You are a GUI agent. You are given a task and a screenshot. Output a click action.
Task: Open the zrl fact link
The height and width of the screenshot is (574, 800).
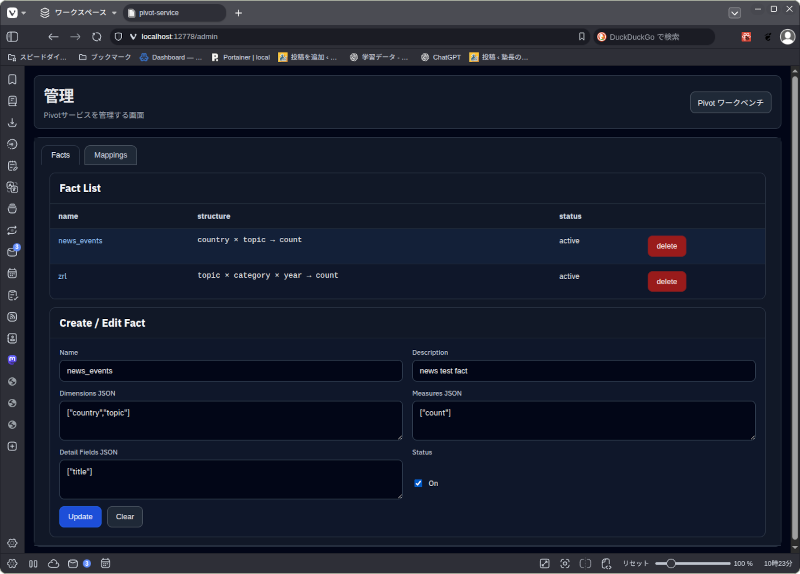pyautogui.click(x=62, y=276)
